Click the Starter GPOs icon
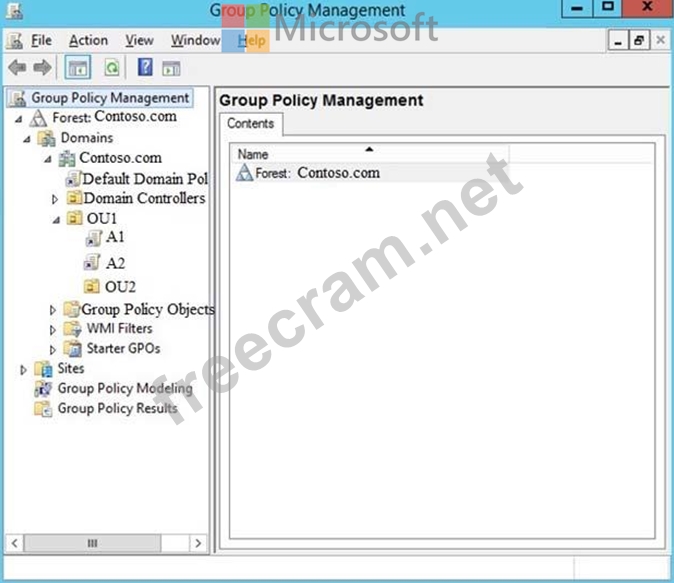Screen dimensions: 674x583 [72, 349]
